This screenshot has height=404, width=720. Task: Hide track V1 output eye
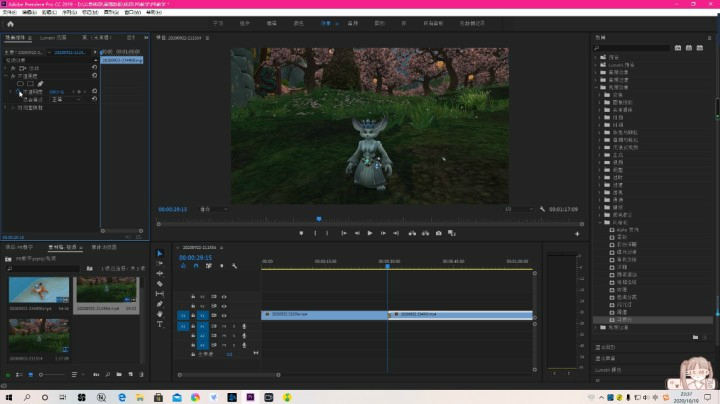tap(224, 315)
